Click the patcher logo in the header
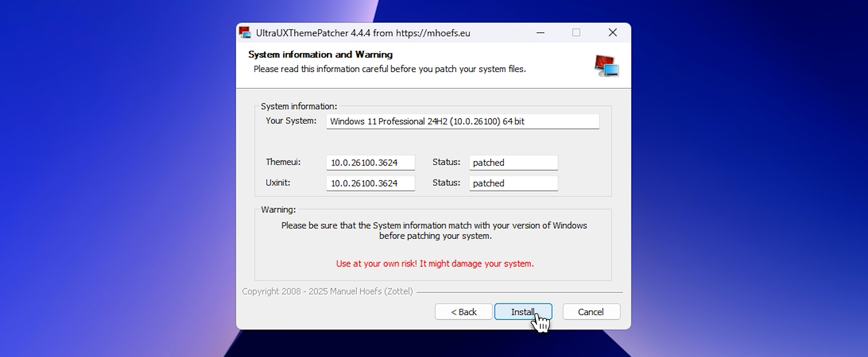 tap(606, 66)
